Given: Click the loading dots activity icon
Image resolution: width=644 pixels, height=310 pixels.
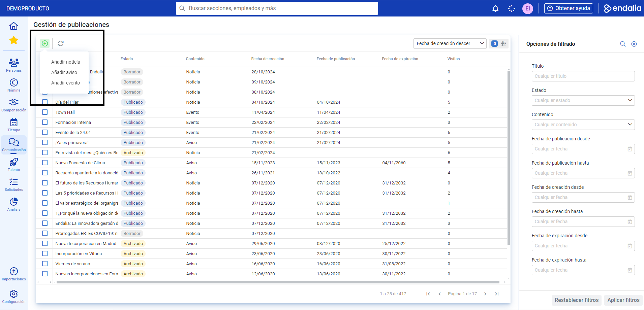Looking at the screenshot, I should point(512,8).
